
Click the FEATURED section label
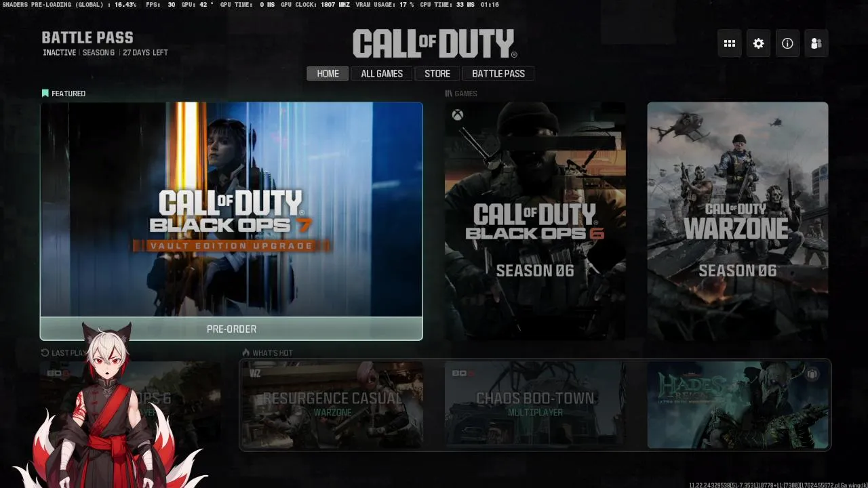point(64,94)
